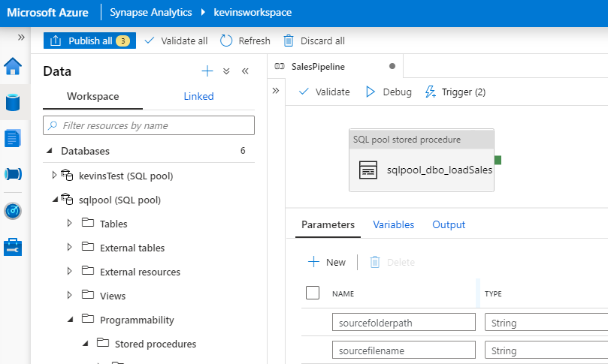608x364 pixels.
Task: Click kevinsworkspace breadcrumb
Action: tap(253, 13)
